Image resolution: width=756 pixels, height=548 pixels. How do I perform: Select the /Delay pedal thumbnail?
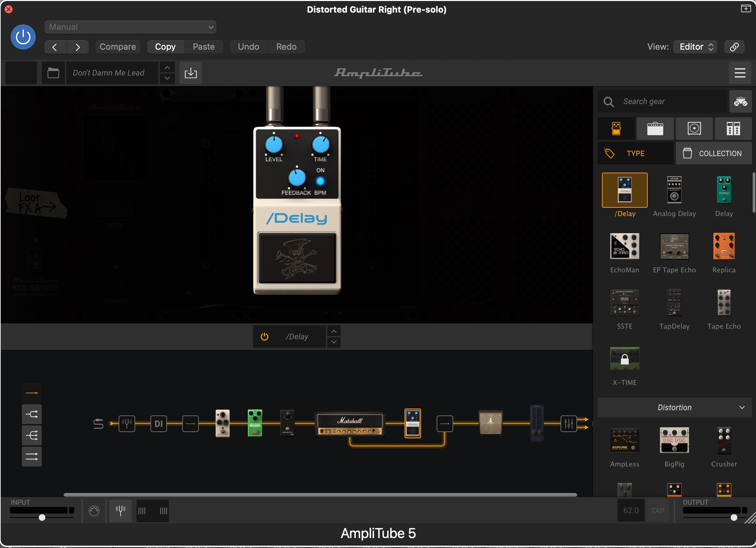625,190
